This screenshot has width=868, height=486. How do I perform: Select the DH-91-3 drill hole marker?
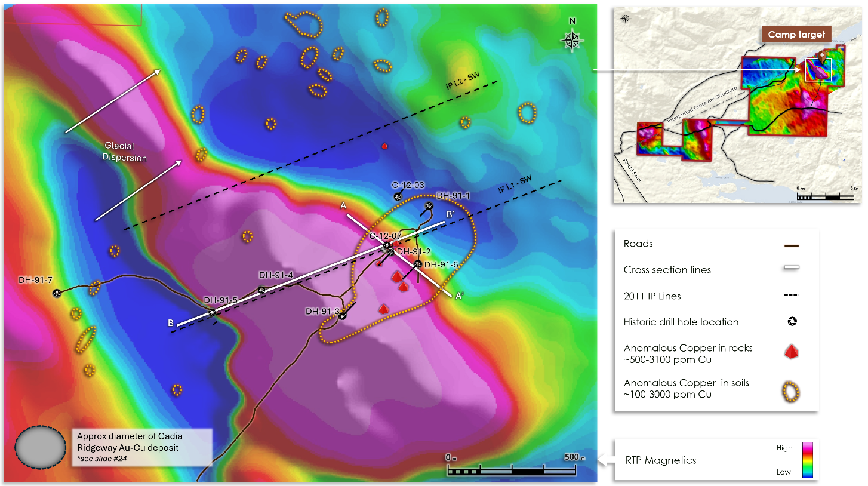343,316
